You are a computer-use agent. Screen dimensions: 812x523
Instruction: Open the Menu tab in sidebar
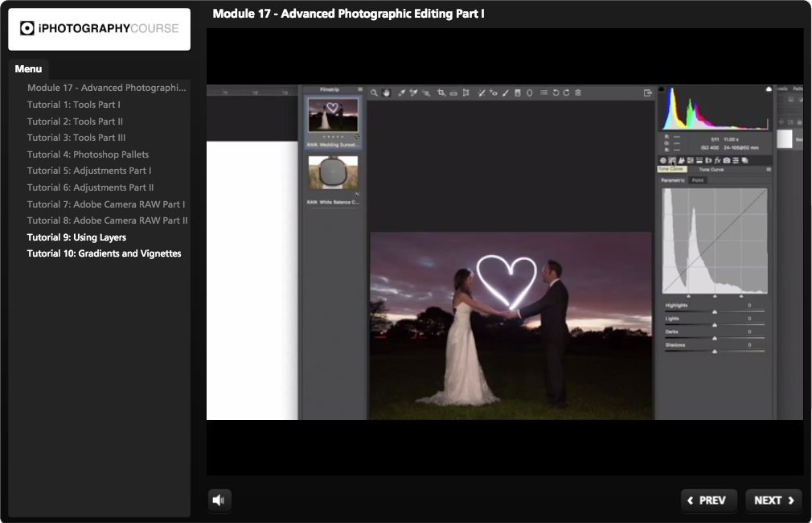coord(28,69)
